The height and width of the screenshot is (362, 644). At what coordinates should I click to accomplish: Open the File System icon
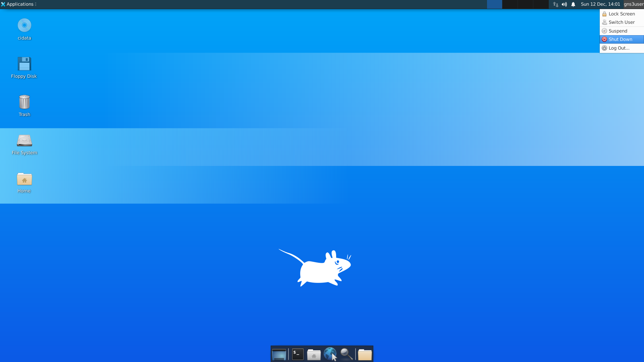(x=24, y=140)
